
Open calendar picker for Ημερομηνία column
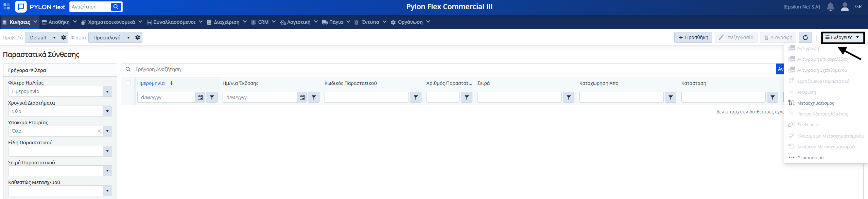click(200, 97)
